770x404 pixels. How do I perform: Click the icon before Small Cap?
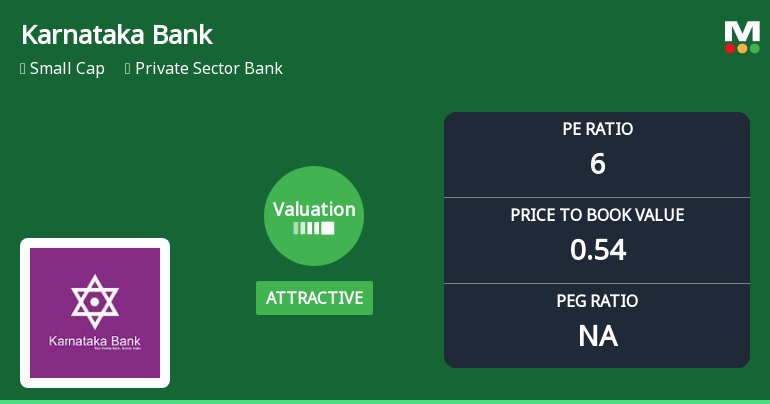pyautogui.click(x=23, y=69)
